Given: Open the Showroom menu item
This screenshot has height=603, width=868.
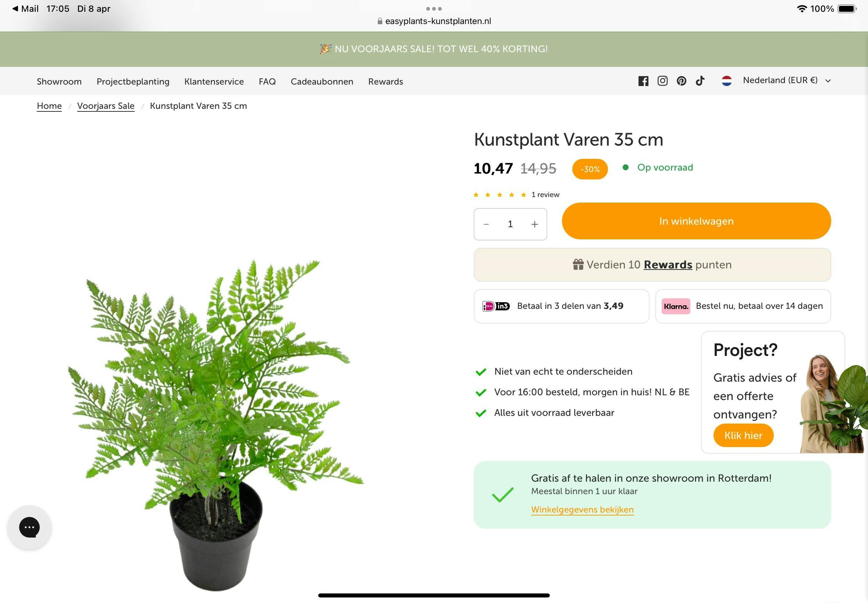Looking at the screenshot, I should (x=59, y=82).
